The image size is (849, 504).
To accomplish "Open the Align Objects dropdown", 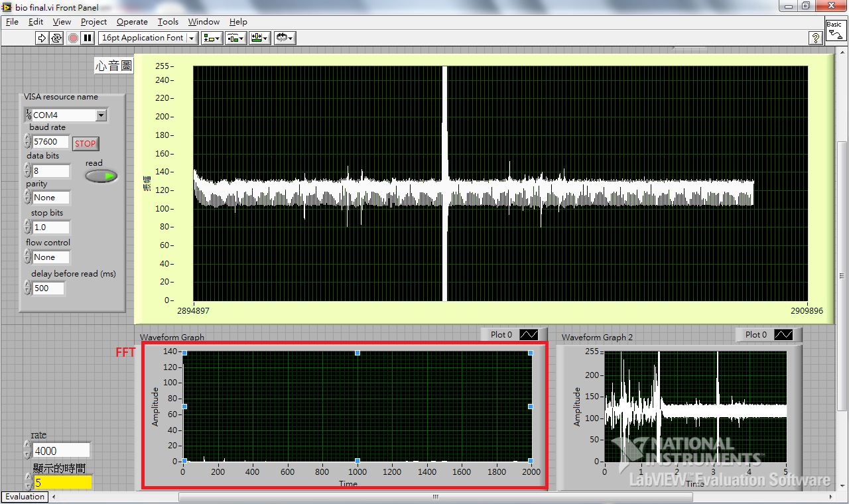I will 212,38.
